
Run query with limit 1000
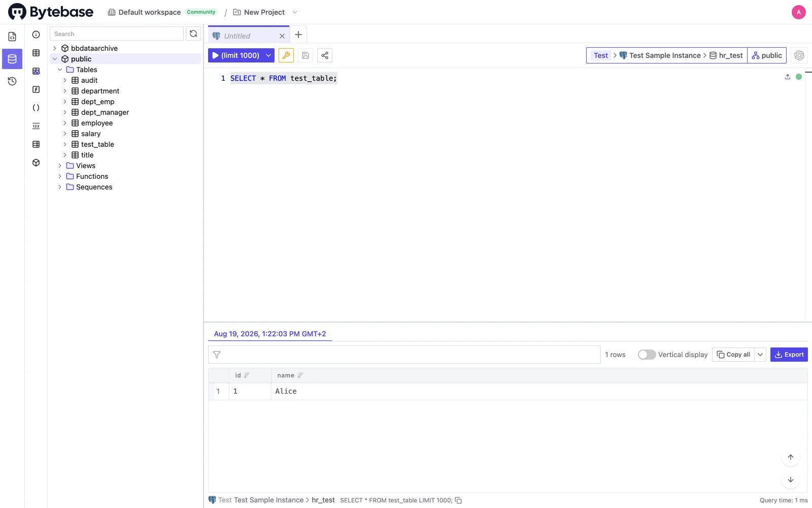(236, 55)
